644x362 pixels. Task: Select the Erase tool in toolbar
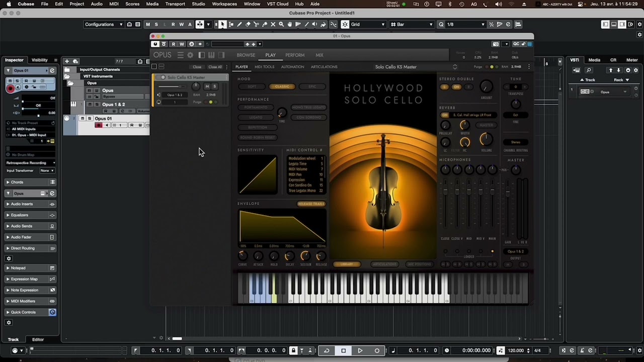[248, 24]
